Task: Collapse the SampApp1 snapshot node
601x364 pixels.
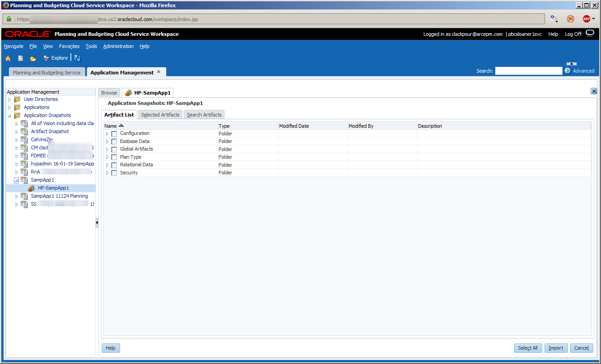Action: click(17, 180)
